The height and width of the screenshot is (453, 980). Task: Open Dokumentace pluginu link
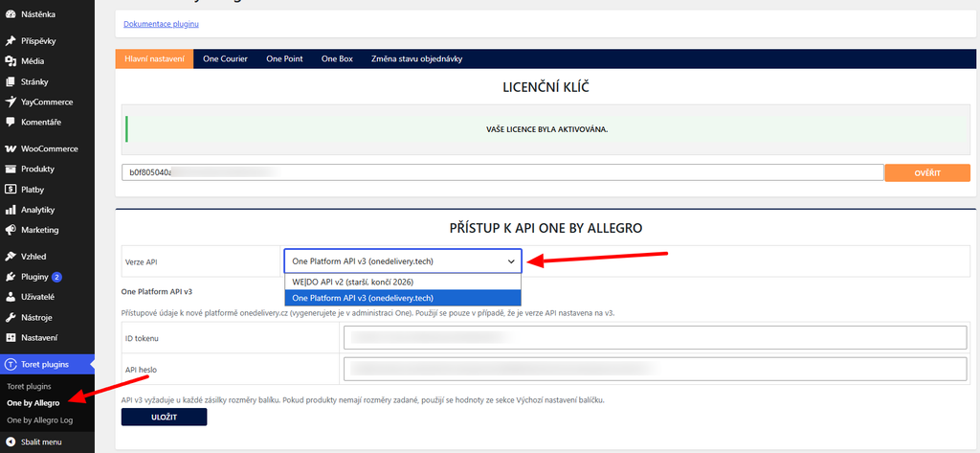click(161, 24)
